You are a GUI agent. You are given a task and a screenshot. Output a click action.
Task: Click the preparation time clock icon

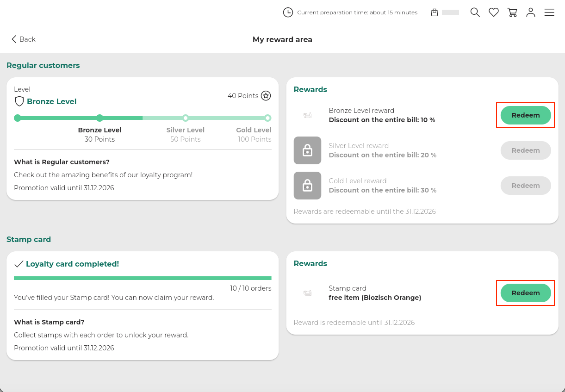click(288, 12)
